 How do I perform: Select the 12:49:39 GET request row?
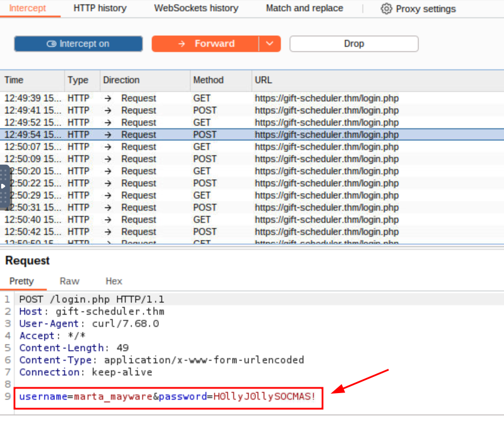pos(252,98)
